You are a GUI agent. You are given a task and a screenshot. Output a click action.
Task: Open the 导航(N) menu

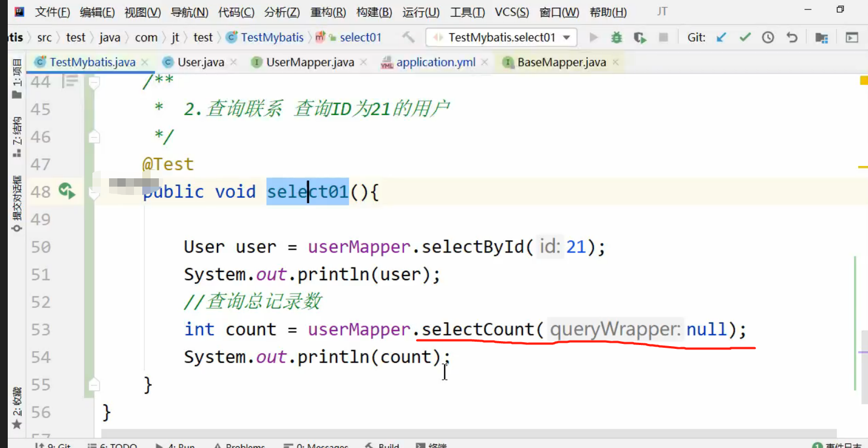189,12
